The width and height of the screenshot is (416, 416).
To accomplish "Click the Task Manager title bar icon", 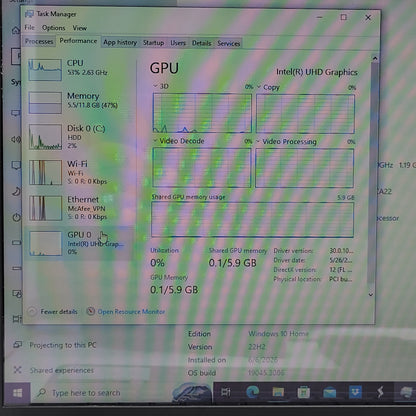I will (30, 14).
